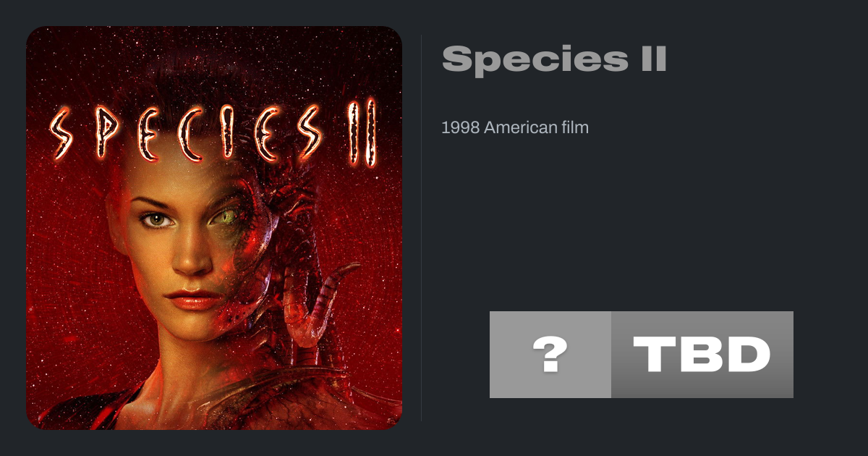Image resolution: width=868 pixels, height=456 pixels.
Task: Select the "1998 American film" description text
Action: (x=515, y=128)
